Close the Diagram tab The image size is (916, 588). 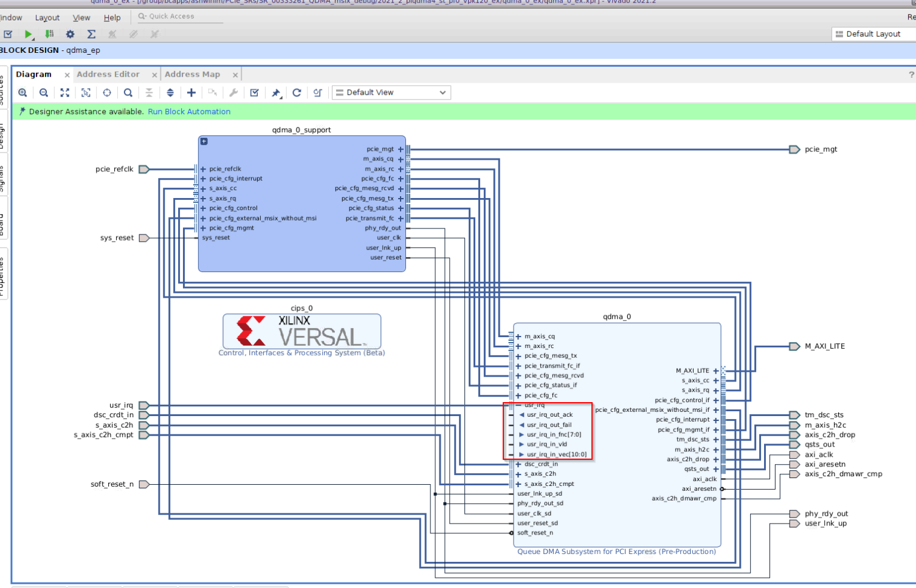coord(67,75)
